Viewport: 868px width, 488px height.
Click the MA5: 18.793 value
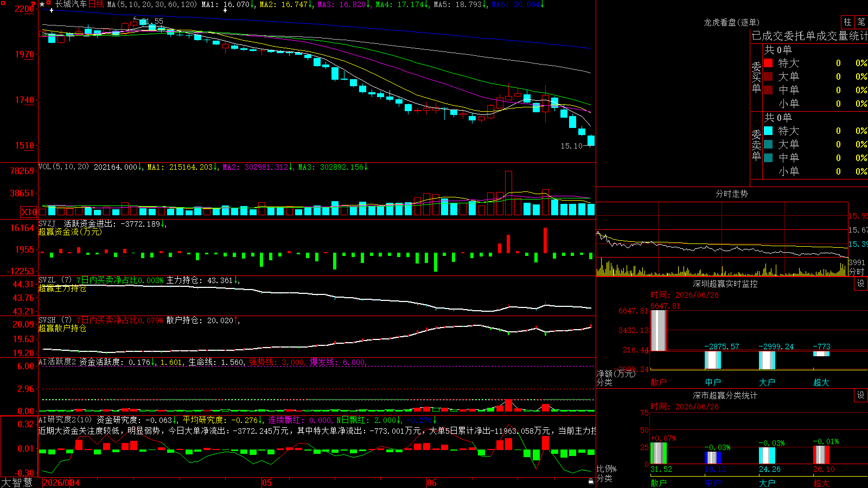pos(460,4)
